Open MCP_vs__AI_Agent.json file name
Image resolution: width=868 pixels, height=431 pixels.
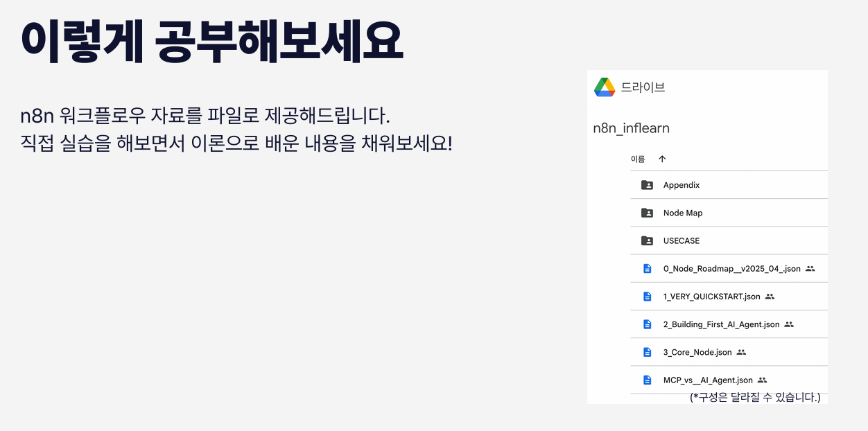click(708, 380)
